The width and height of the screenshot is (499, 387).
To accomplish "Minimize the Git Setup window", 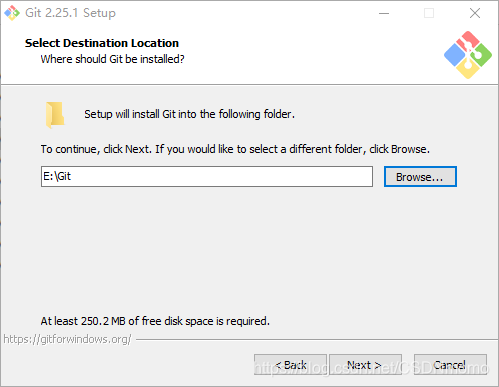I will (x=384, y=13).
